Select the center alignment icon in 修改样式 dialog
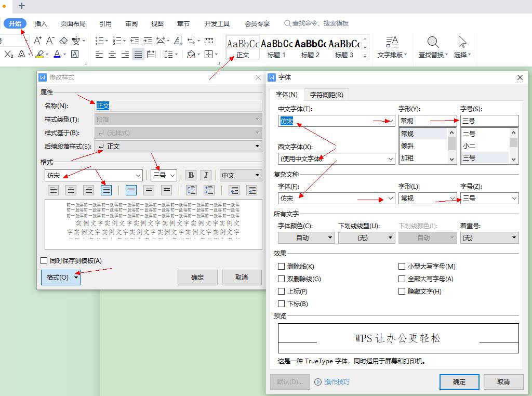532x396 pixels. (x=71, y=190)
